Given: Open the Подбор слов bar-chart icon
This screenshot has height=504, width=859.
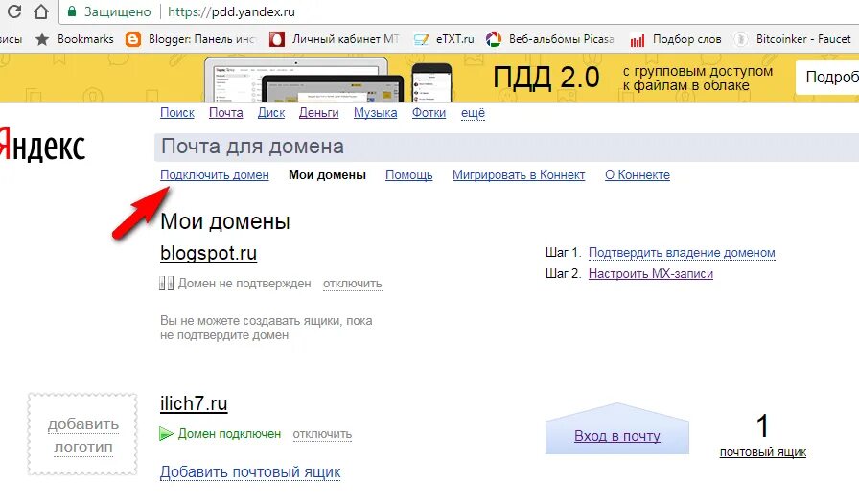Looking at the screenshot, I should coord(638,40).
